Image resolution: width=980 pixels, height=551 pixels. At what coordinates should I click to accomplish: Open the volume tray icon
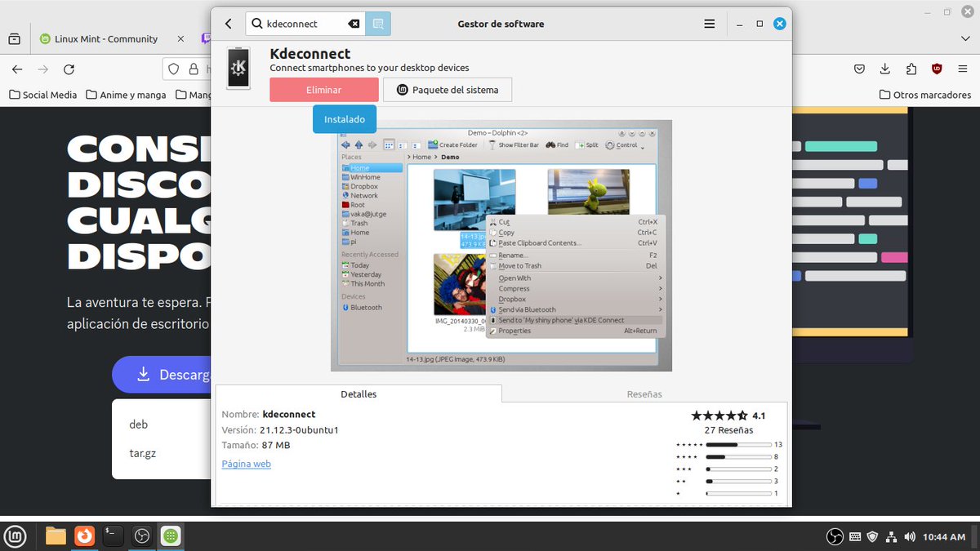coord(910,536)
